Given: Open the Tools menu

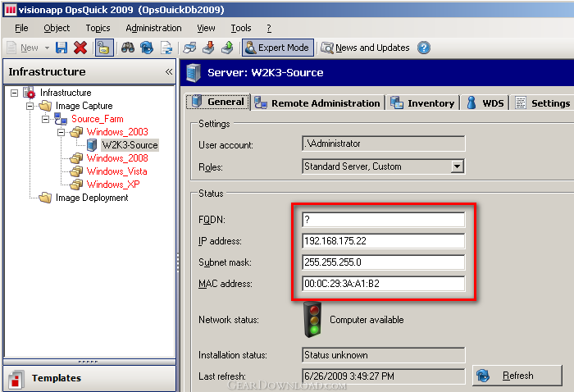Looking at the screenshot, I should pyautogui.click(x=241, y=28).
